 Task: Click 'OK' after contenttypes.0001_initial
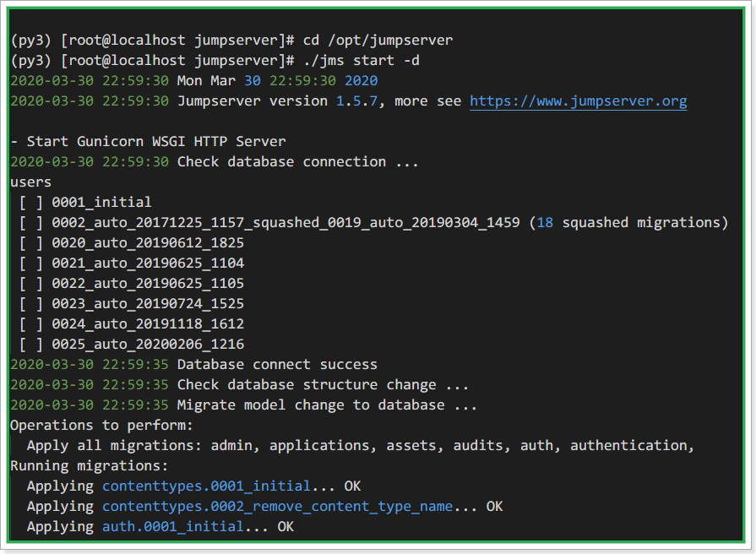(x=352, y=486)
